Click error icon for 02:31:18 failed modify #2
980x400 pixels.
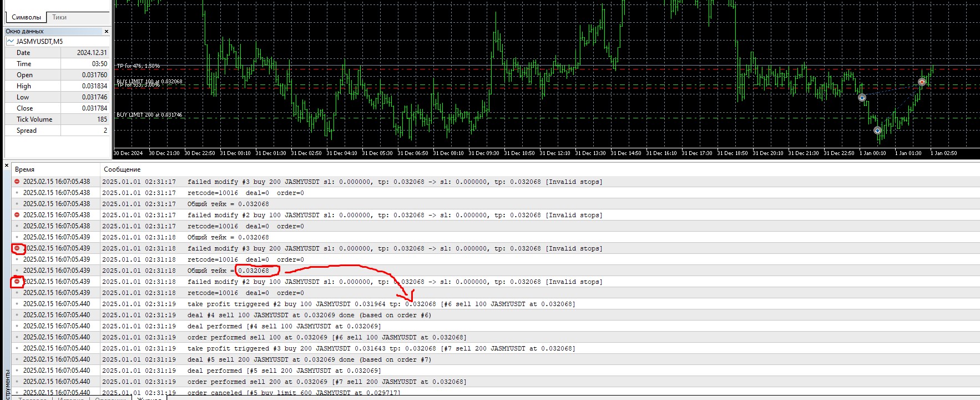[x=17, y=282]
